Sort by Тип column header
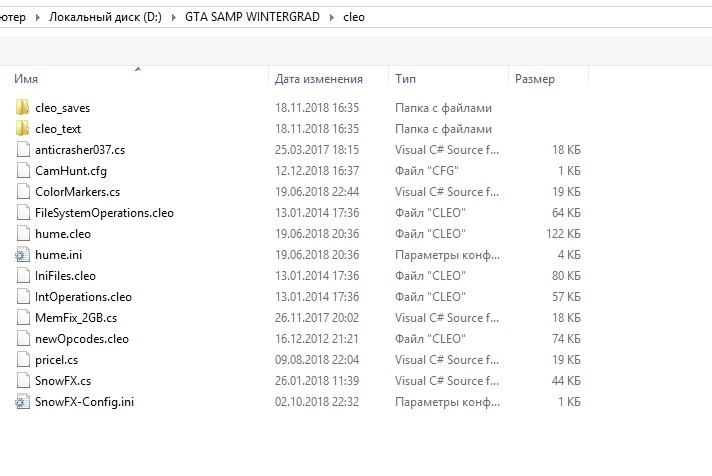The width and height of the screenshot is (712, 476). 406,79
